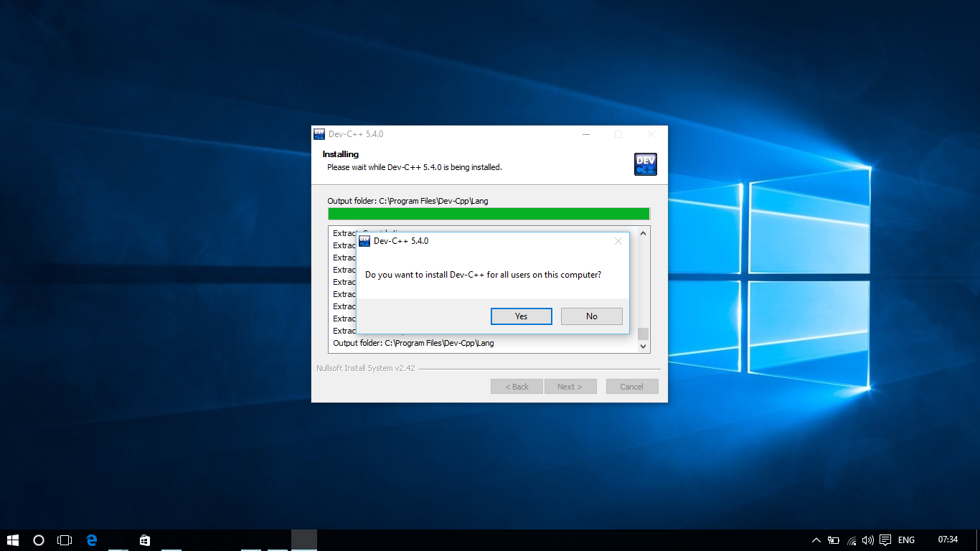Choose No in the install prompt
The height and width of the screenshot is (551, 980).
point(592,316)
